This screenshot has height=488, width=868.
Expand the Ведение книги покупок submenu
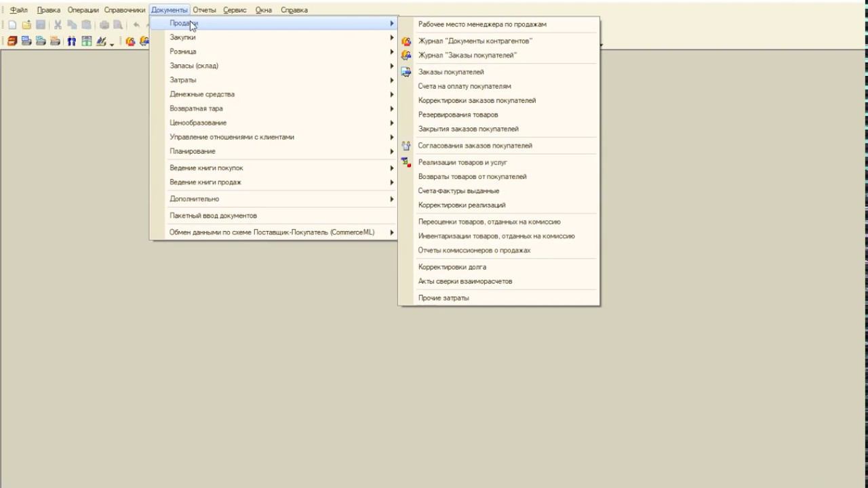coord(273,168)
